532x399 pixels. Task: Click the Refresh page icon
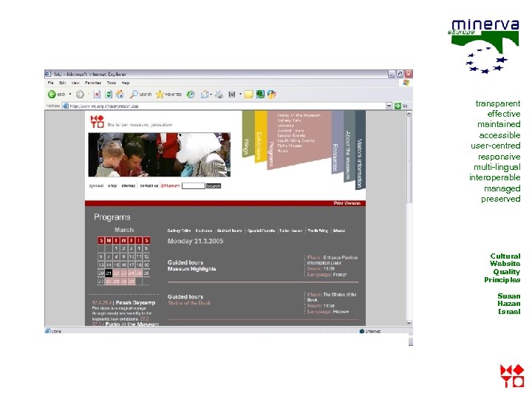(x=109, y=95)
